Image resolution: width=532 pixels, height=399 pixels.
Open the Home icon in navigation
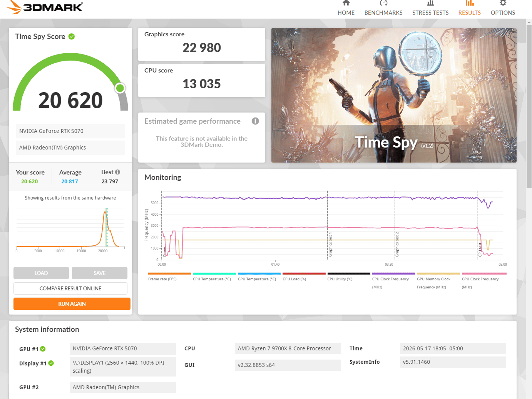point(346,3)
